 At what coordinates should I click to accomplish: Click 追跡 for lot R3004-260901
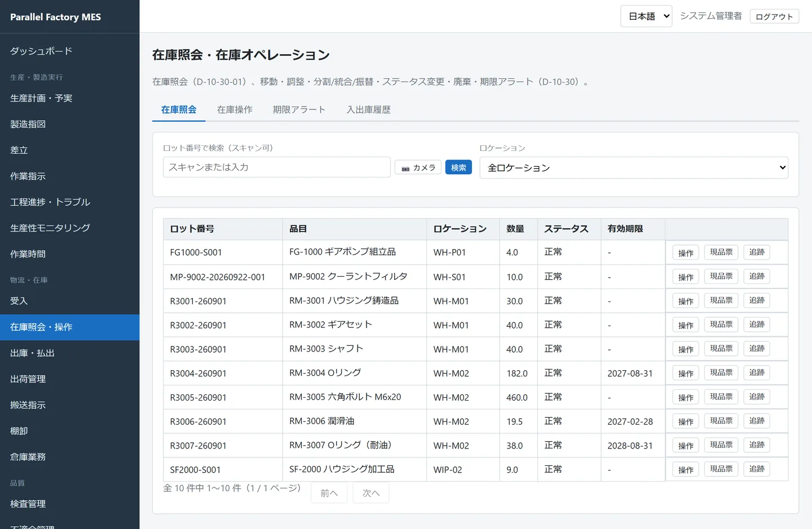coord(757,373)
